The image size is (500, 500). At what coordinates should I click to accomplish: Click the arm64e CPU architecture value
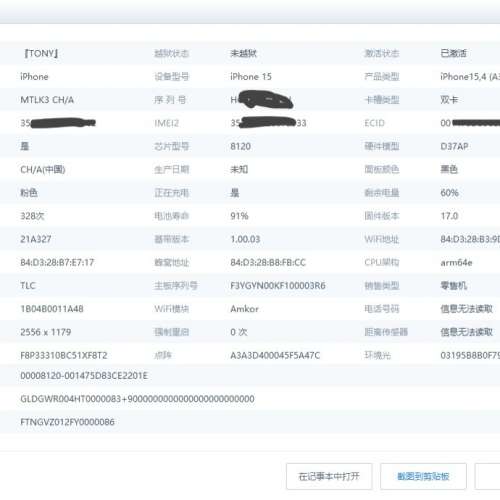point(456,262)
